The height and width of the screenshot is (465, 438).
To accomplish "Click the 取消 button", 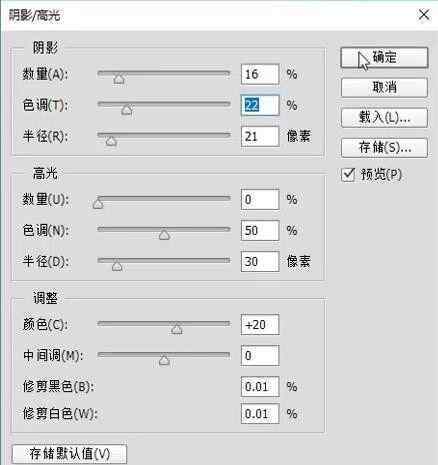I will click(384, 88).
